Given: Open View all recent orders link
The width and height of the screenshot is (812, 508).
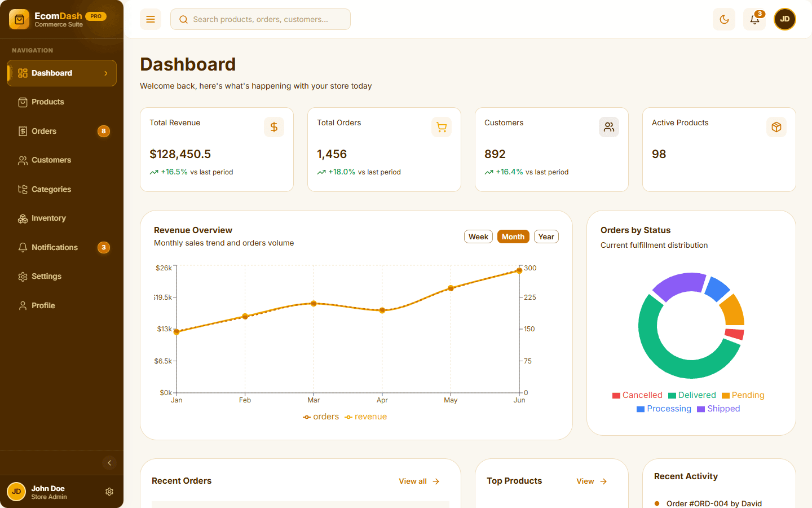Looking at the screenshot, I should point(419,481).
